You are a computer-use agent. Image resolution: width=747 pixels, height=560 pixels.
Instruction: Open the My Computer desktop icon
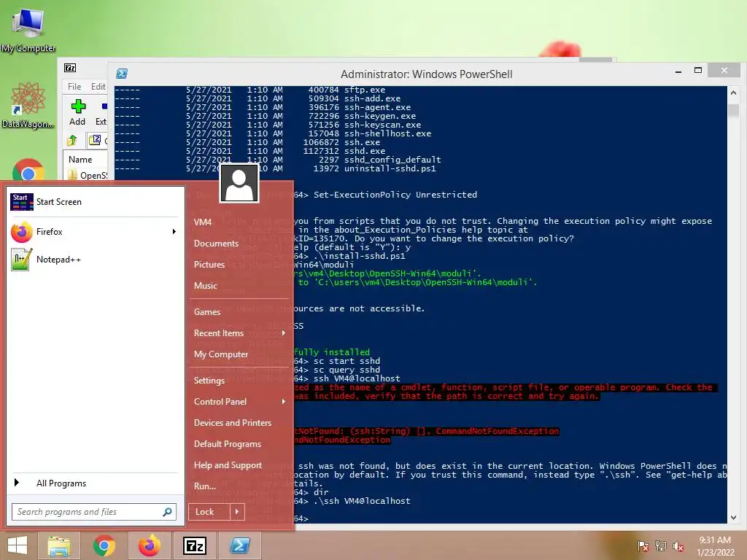click(x=28, y=28)
